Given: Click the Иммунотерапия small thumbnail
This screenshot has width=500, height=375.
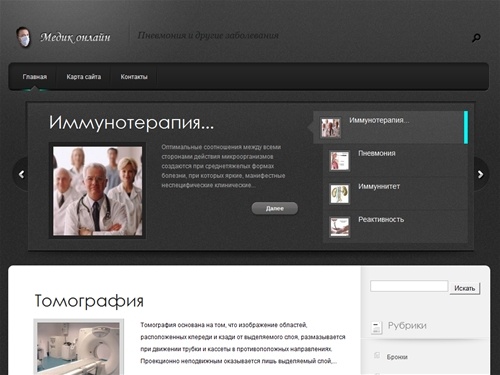Looking at the screenshot, I should (x=331, y=127).
